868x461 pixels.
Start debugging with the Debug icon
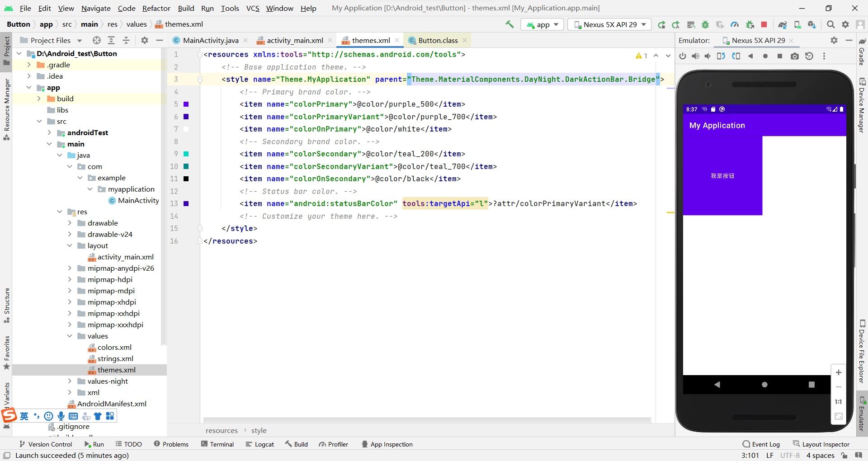pyautogui.click(x=706, y=24)
